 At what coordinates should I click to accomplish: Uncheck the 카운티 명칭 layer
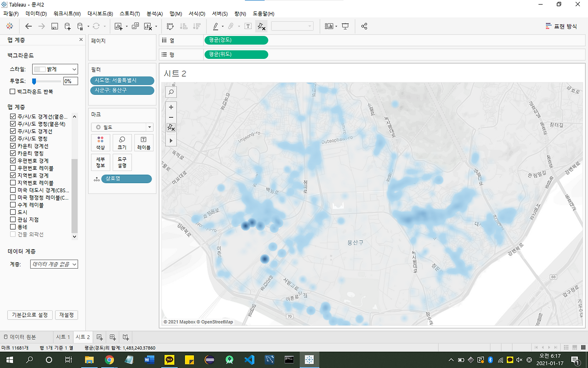pyautogui.click(x=13, y=153)
